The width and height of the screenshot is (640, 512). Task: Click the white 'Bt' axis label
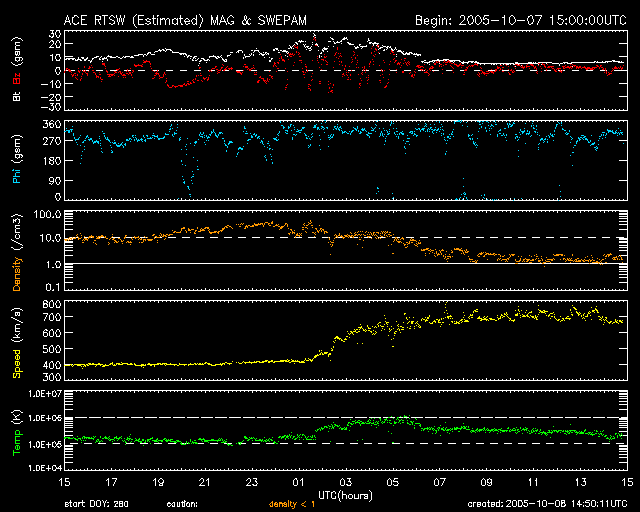point(17,97)
